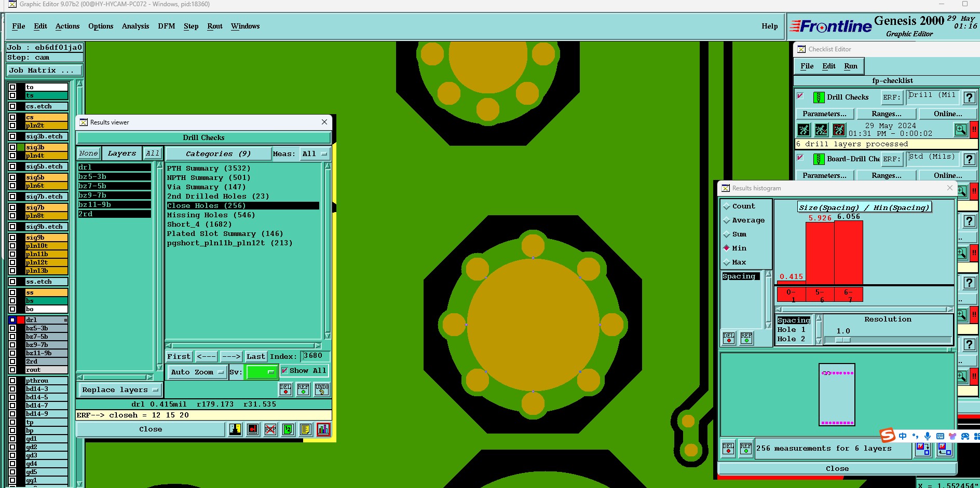Open the Meas: All dropdown

click(315, 154)
